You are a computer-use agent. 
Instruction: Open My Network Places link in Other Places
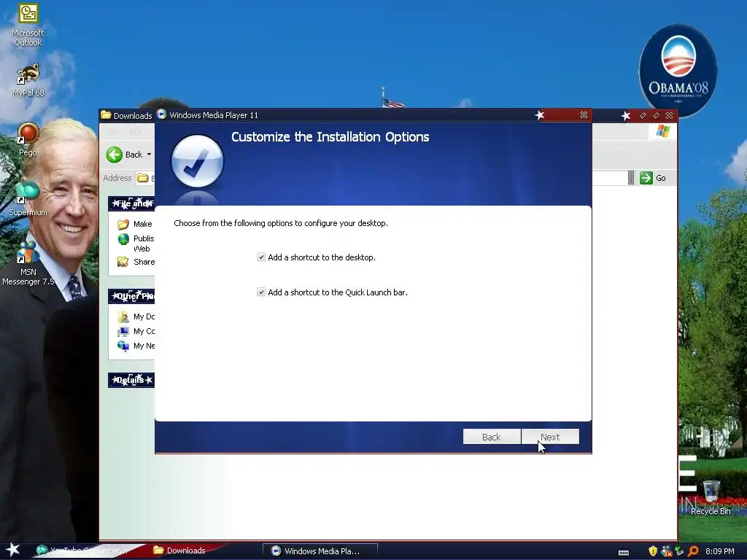point(136,346)
